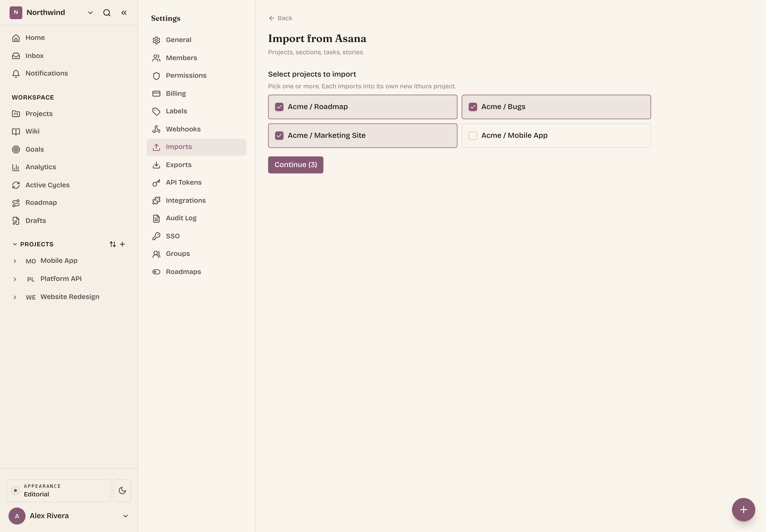The image size is (766, 532).
Task: Click the API Tokens key icon
Action: pos(156,183)
